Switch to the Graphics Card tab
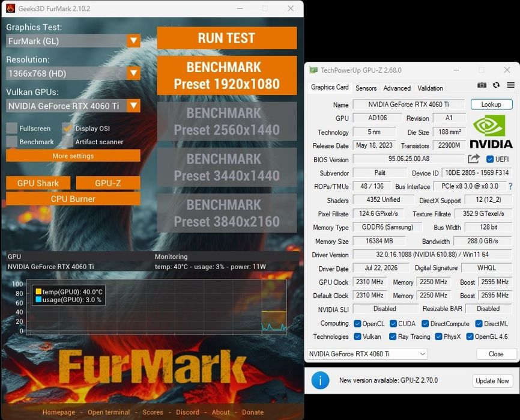Viewport: 520px width, 420px height. coord(330,88)
